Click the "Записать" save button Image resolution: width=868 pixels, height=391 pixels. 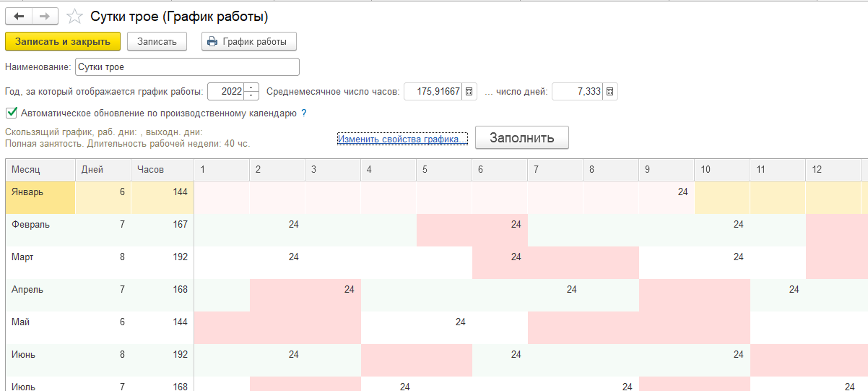pyautogui.click(x=157, y=41)
